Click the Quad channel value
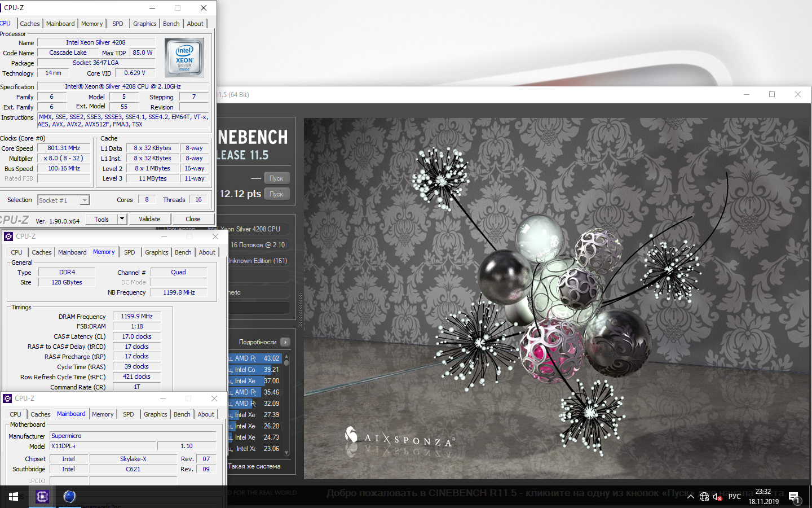The height and width of the screenshot is (508, 812). tap(179, 272)
